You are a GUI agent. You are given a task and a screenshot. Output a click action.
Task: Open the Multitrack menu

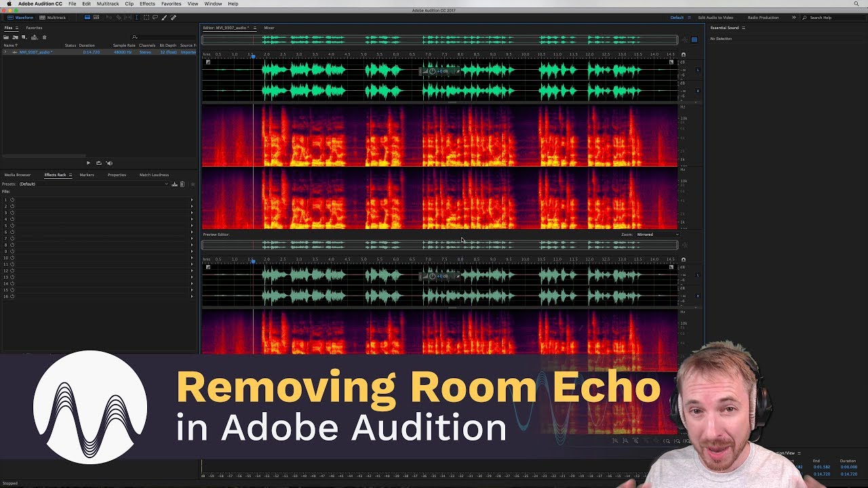[x=108, y=4]
